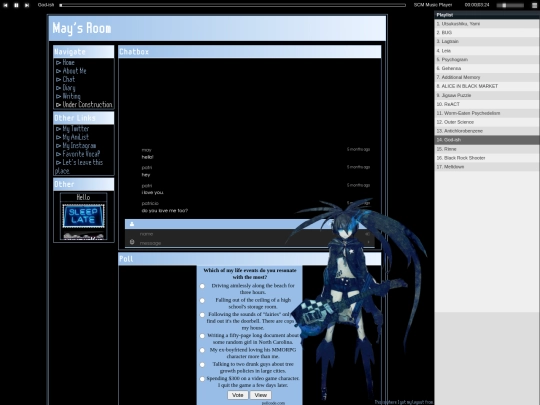The width and height of the screenshot is (540, 405).
Task: Click the song progress bar
Action: click(233, 5)
